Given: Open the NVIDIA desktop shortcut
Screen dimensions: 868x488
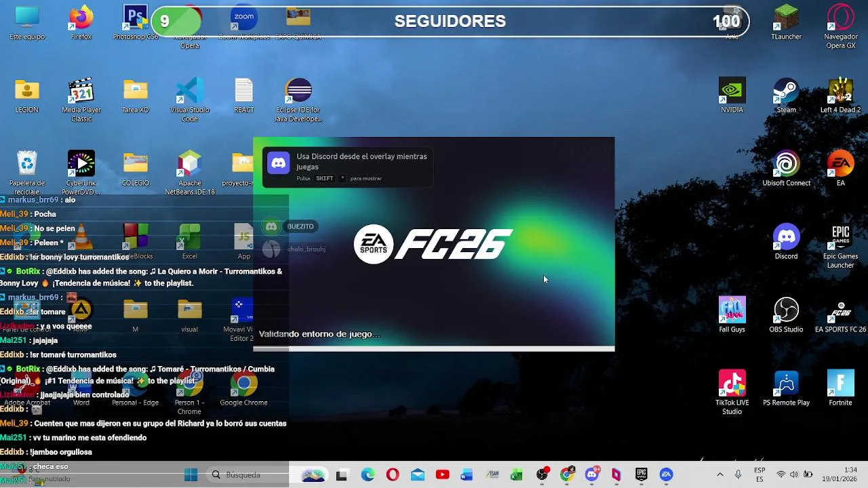Looking at the screenshot, I should coord(732,96).
